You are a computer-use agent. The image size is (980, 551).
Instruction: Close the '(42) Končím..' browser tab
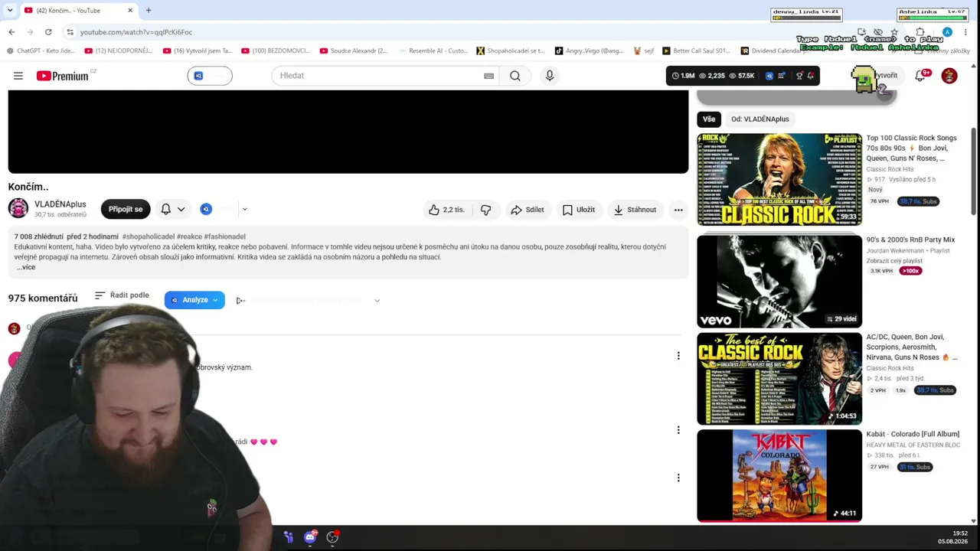(130, 11)
